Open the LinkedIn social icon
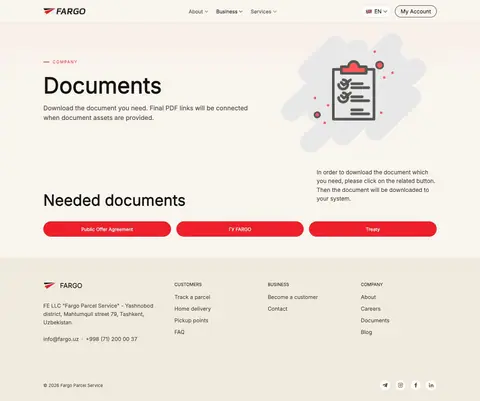 [431, 385]
